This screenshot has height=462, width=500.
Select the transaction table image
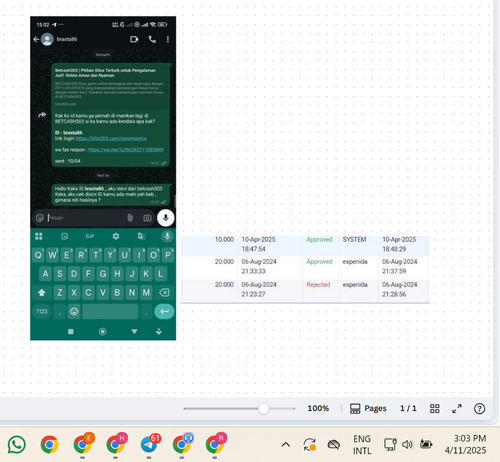[305, 269]
